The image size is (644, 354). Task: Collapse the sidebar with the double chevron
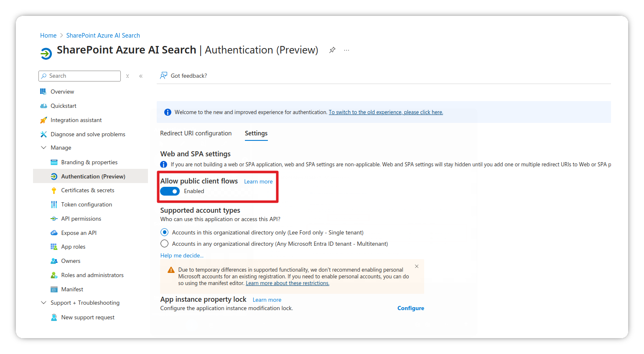(140, 76)
